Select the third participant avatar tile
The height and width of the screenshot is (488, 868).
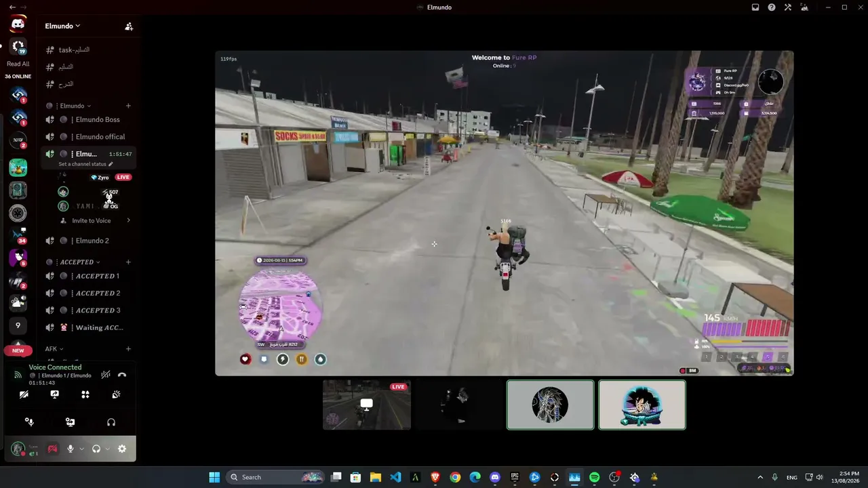551,405
